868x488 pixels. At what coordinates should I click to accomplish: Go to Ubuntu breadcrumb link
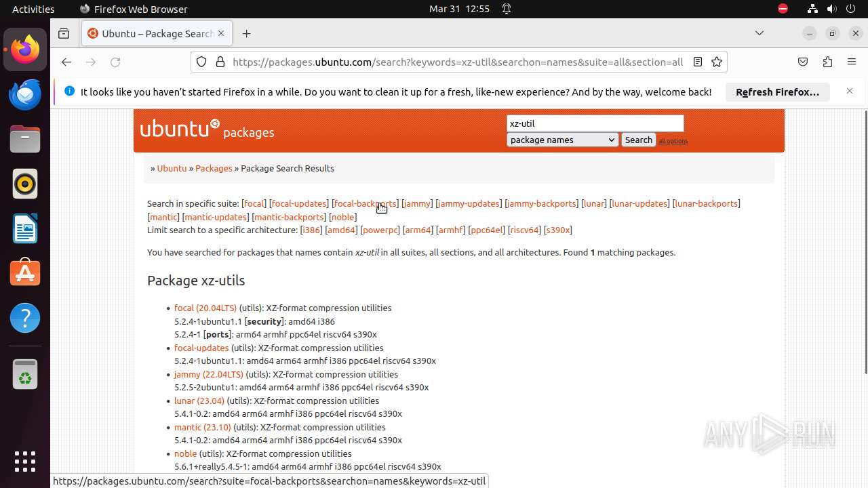(172, 168)
